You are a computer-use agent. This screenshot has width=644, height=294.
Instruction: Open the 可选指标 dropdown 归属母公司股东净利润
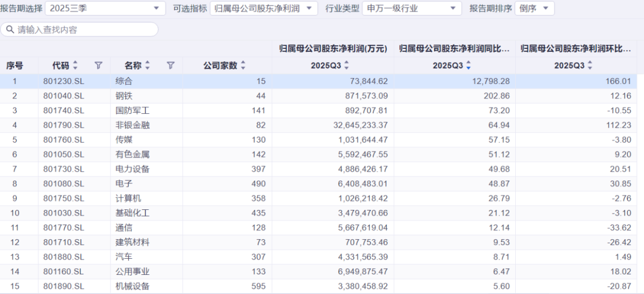[264, 8]
